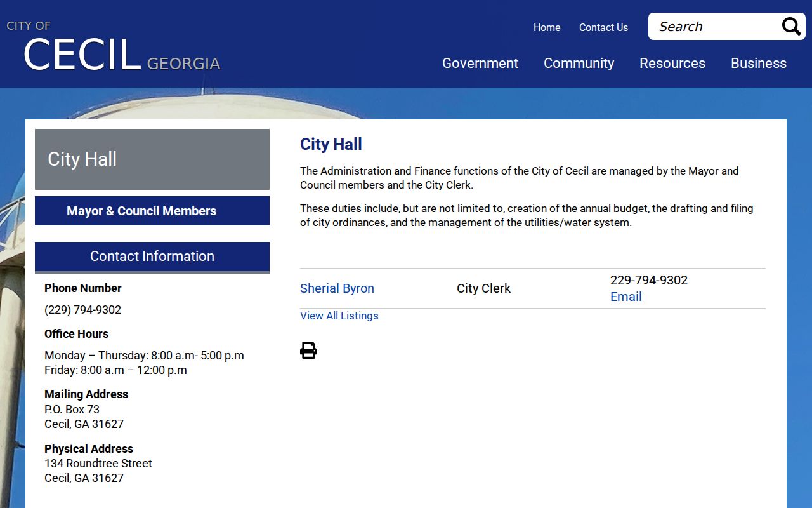Open the Resources menu

(x=672, y=63)
